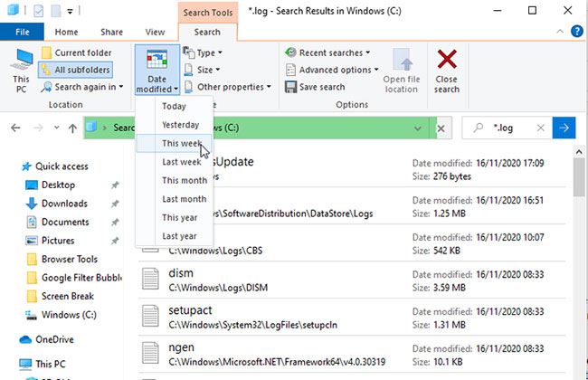
Task: Open Desktop in Quick access
Action: [51, 185]
